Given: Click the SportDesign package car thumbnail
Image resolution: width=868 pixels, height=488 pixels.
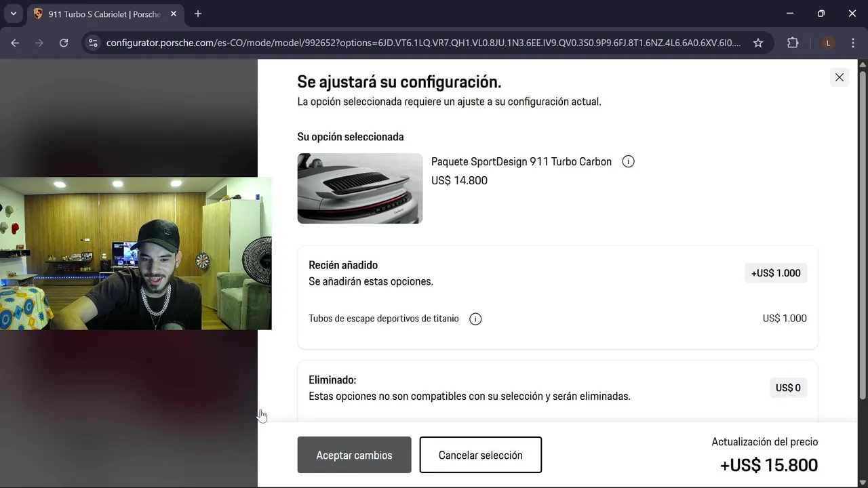Looking at the screenshot, I should (360, 188).
